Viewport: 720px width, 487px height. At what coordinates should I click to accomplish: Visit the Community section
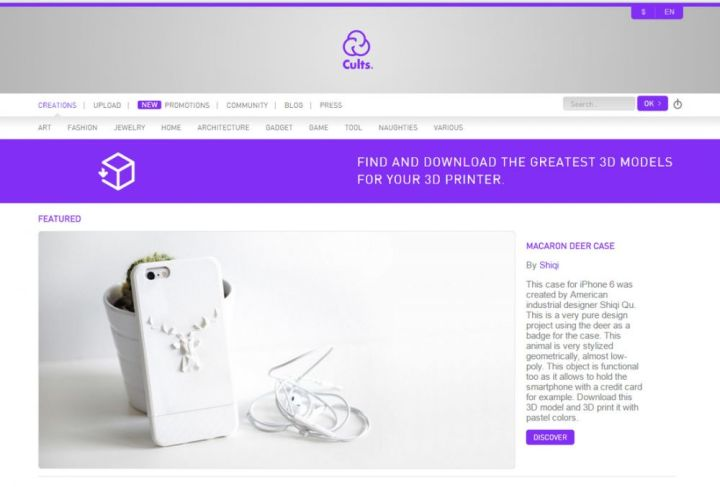click(x=247, y=105)
